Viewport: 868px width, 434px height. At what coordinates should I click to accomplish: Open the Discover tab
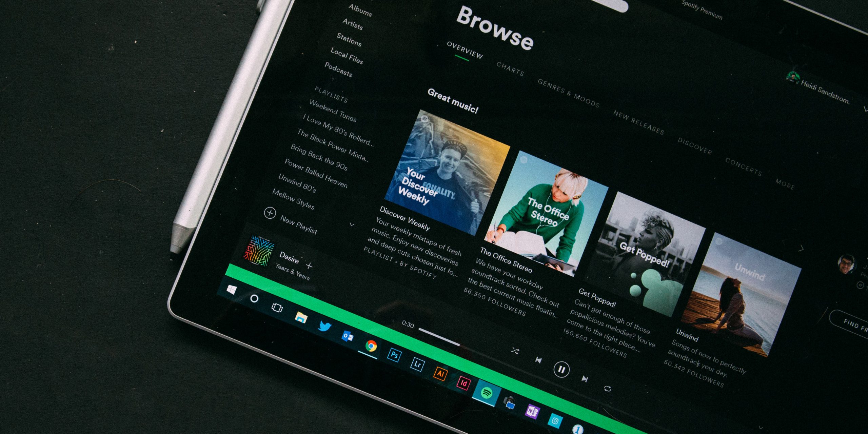tap(694, 146)
